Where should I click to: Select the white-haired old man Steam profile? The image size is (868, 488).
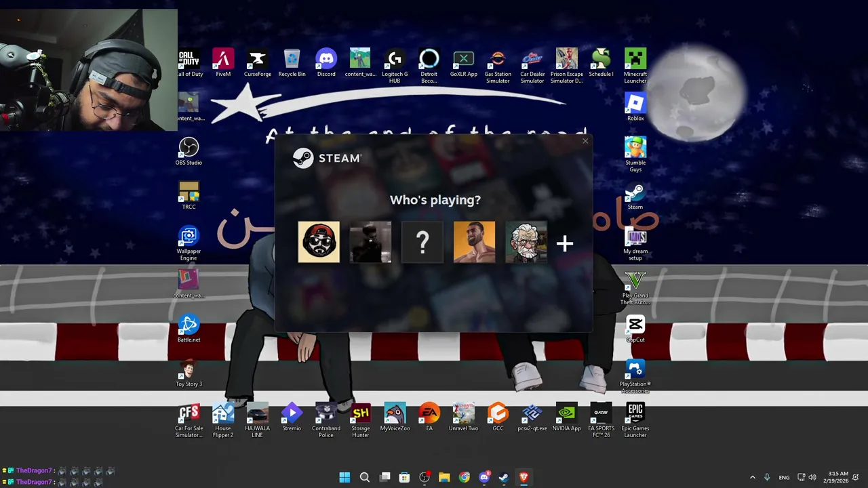(x=526, y=242)
